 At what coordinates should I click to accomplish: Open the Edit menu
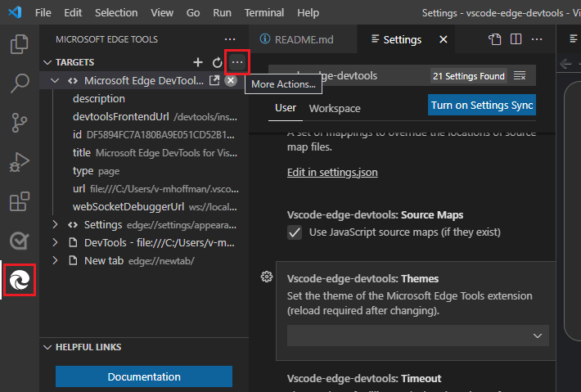73,12
